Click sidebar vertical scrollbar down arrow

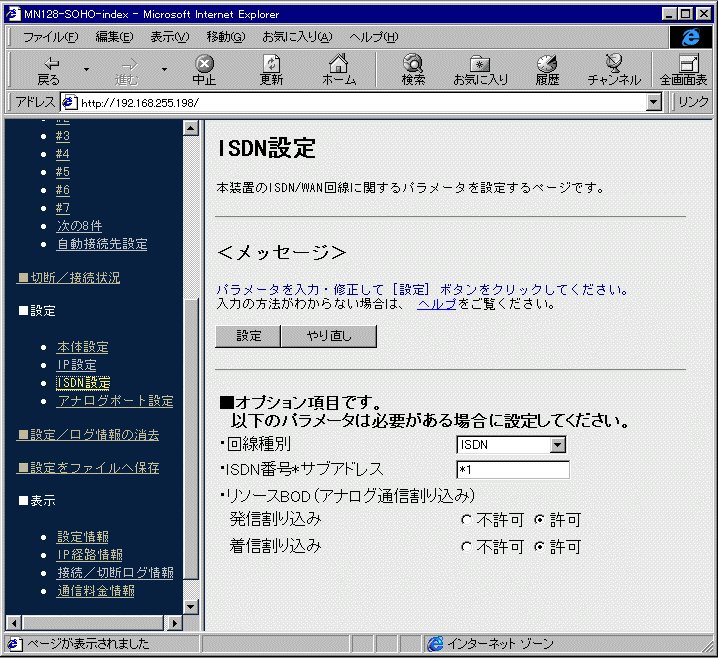click(190, 607)
